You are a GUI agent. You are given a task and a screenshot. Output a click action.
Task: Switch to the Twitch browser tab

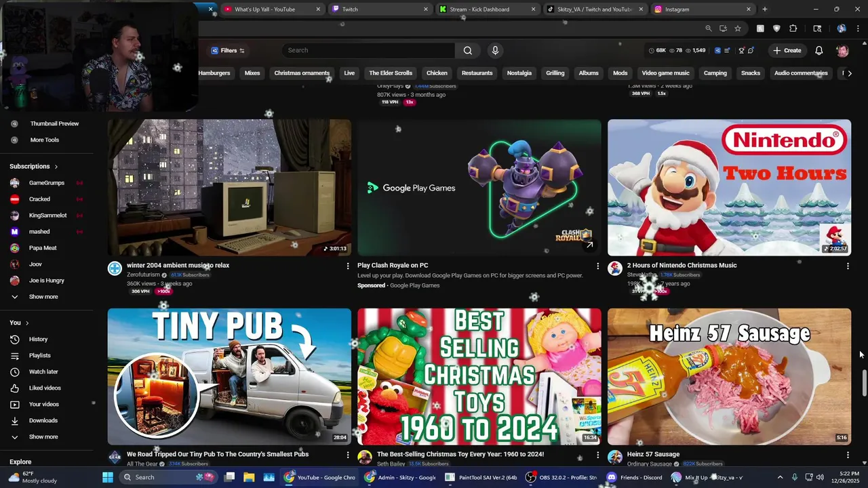[x=380, y=9]
